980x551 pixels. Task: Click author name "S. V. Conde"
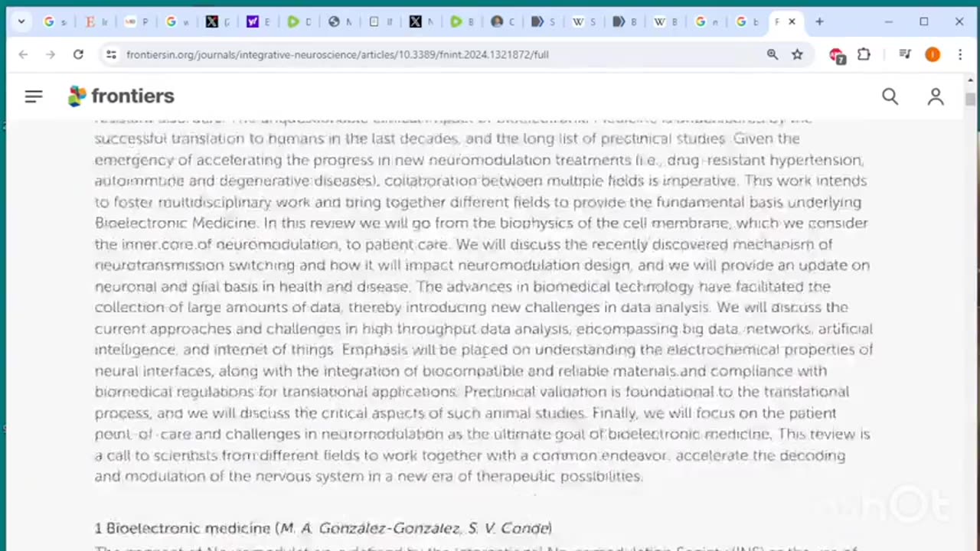(x=508, y=528)
